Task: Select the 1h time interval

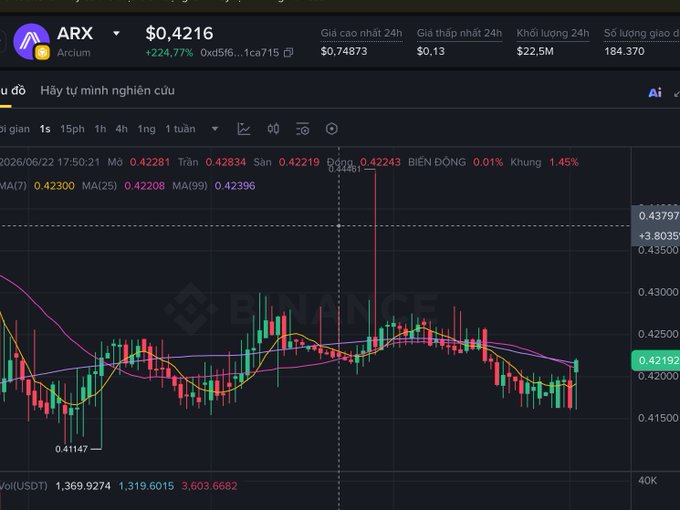Action: (x=100, y=129)
